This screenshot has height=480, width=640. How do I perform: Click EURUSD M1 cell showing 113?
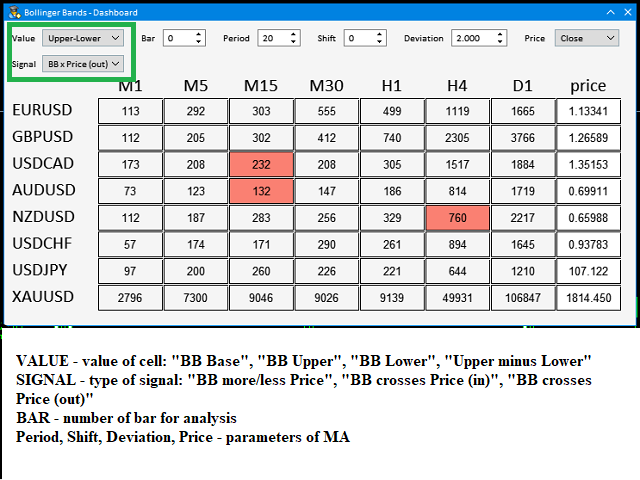tap(130, 111)
